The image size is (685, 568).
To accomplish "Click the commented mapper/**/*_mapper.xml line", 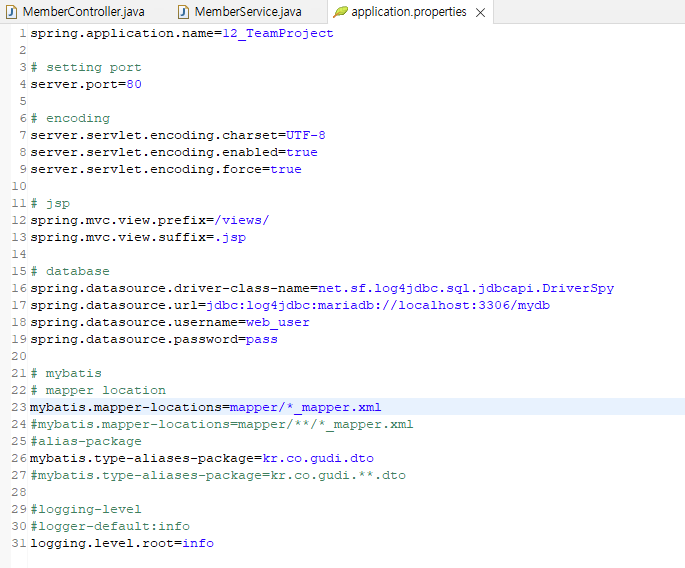I will tap(222, 424).
